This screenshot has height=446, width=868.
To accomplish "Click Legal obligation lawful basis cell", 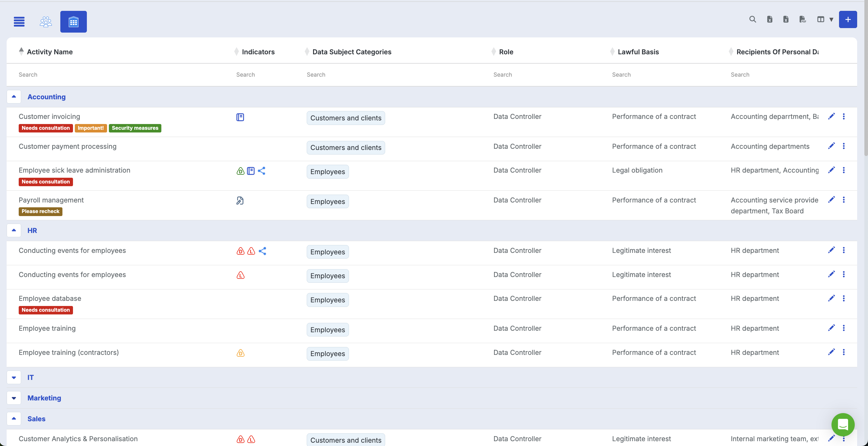I will click(637, 170).
